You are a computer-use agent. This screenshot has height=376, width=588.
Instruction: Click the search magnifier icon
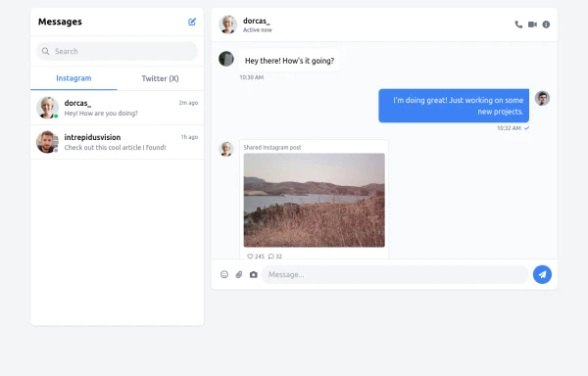[x=45, y=51]
